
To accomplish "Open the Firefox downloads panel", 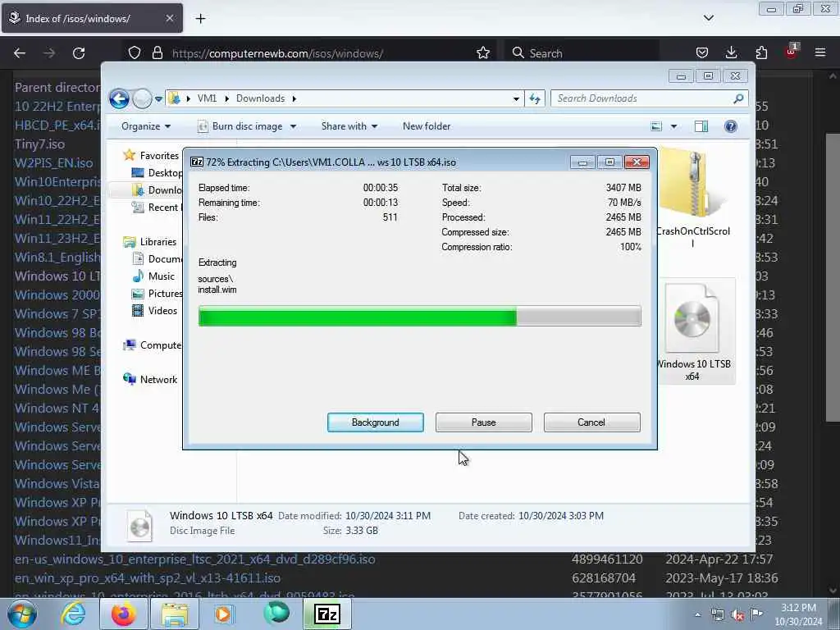I will click(x=731, y=53).
